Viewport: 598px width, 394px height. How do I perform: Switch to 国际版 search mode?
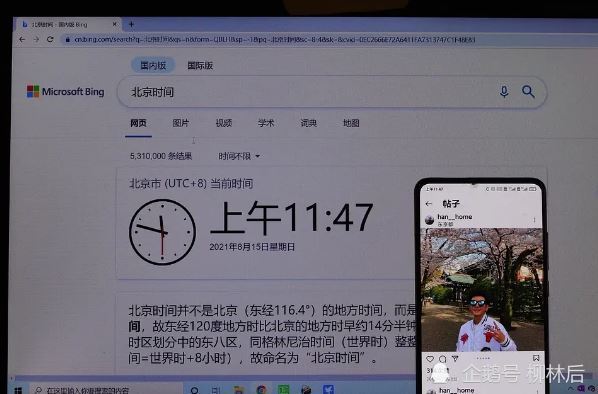pyautogui.click(x=200, y=66)
